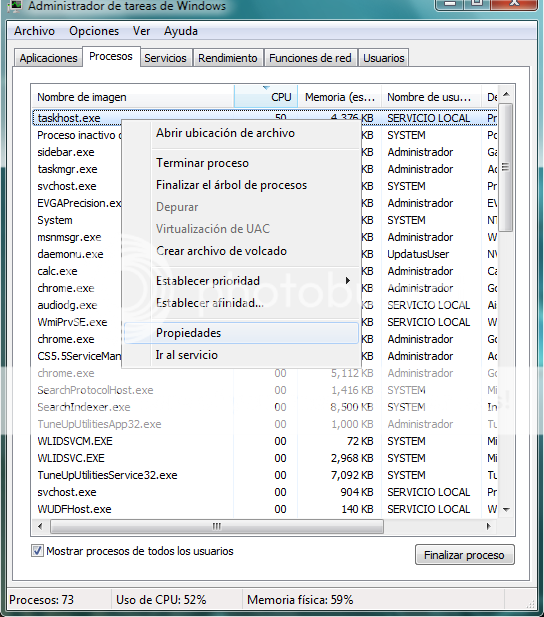Select the System process row
544x617 pixels.
(55, 220)
